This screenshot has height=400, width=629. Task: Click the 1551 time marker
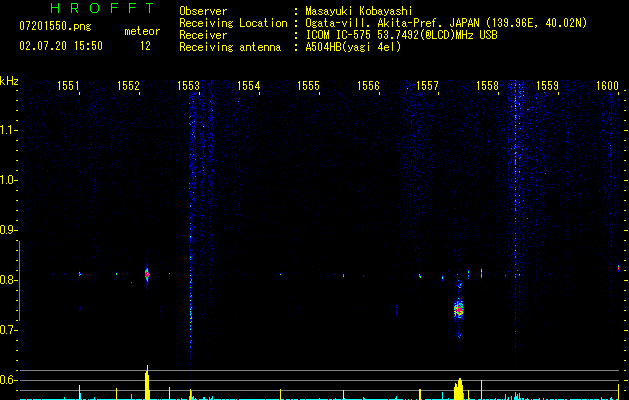click(68, 85)
